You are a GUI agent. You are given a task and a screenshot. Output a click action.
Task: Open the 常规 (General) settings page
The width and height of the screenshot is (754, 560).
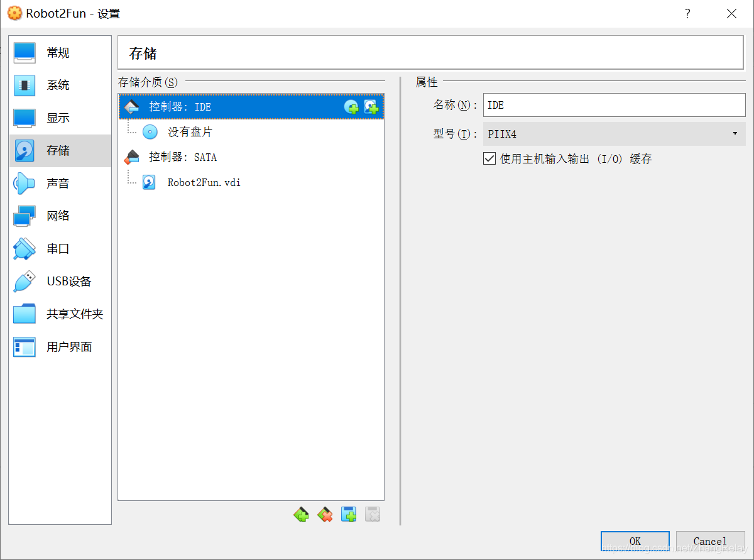[x=60, y=53]
